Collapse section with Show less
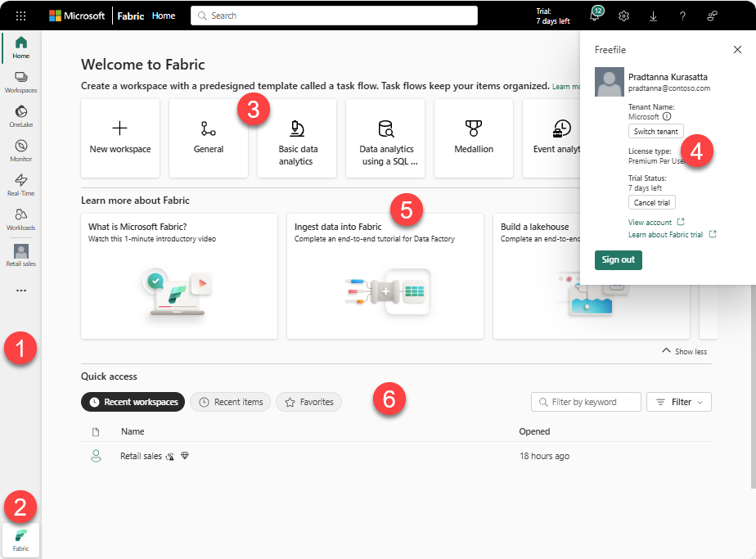This screenshot has width=756, height=559. coord(684,351)
